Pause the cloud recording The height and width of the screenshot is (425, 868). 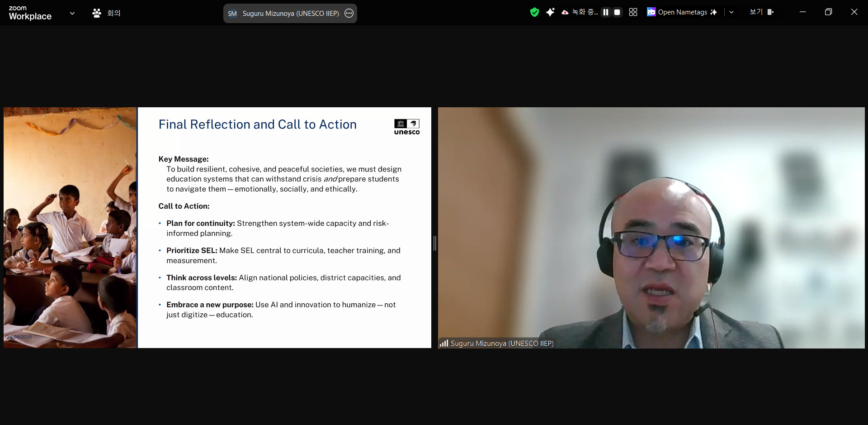click(x=606, y=12)
